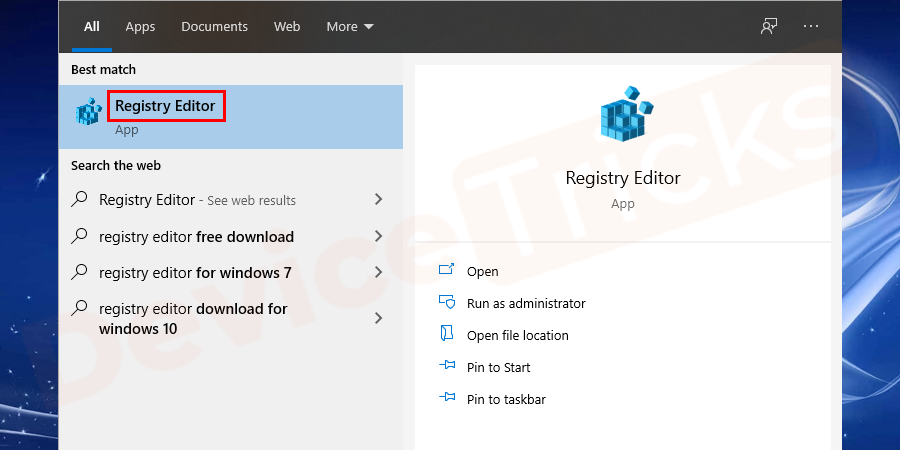Switch to the Apps tab
Screen dimensions: 900x450
tap(140, 27)
